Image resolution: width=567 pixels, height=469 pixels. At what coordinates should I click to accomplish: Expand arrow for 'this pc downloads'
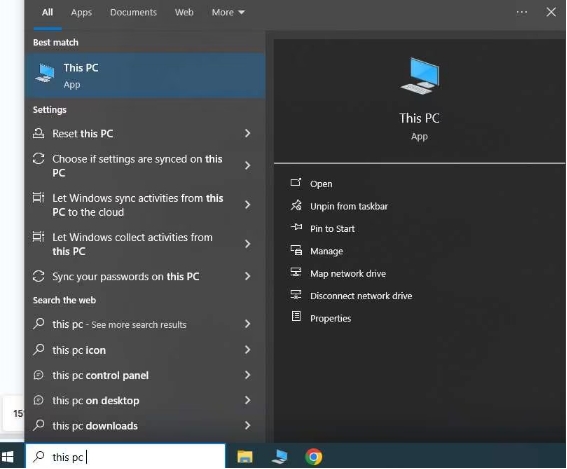[247, 425]
